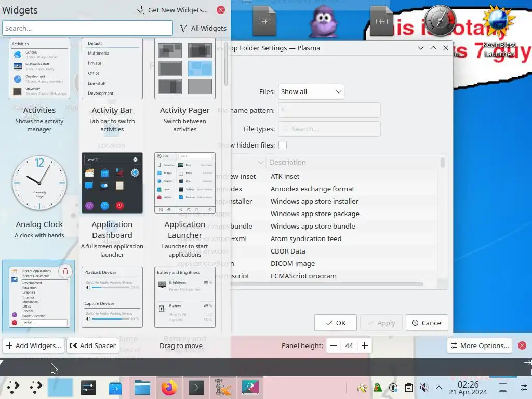532x399 pixels.
Task: Open the Ark archive tool taskbar icon
Action: click(223, 387)
